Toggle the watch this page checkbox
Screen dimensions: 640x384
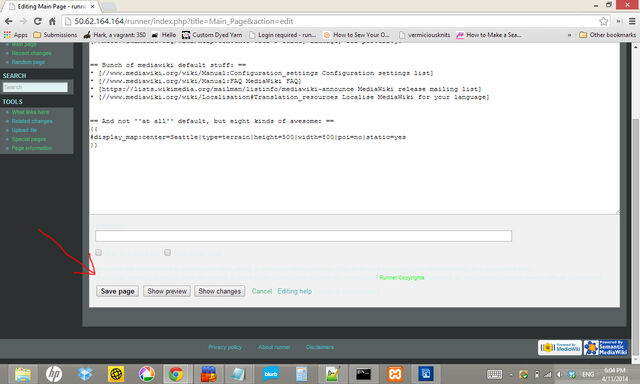click(167, 253)
